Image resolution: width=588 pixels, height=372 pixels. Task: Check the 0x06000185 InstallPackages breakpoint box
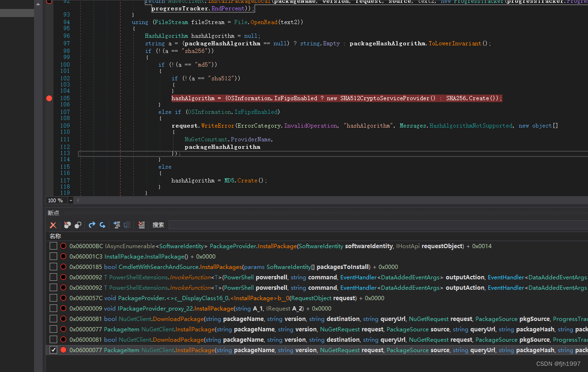coord(53,267)
